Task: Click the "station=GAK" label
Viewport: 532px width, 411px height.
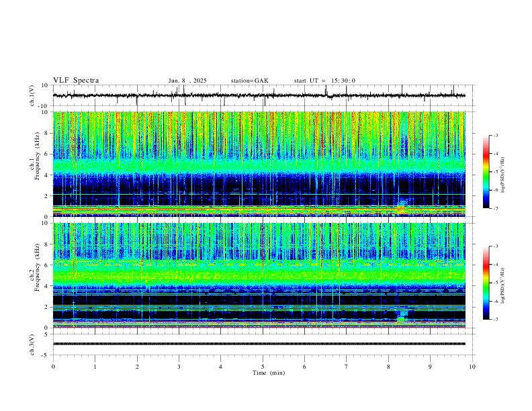Action: (249, 81)
